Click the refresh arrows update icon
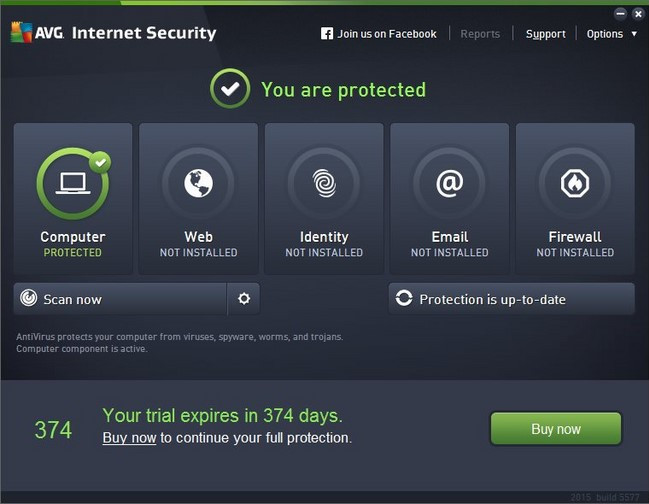This screenshot has height=504, width=649. [x=404, y=298]
